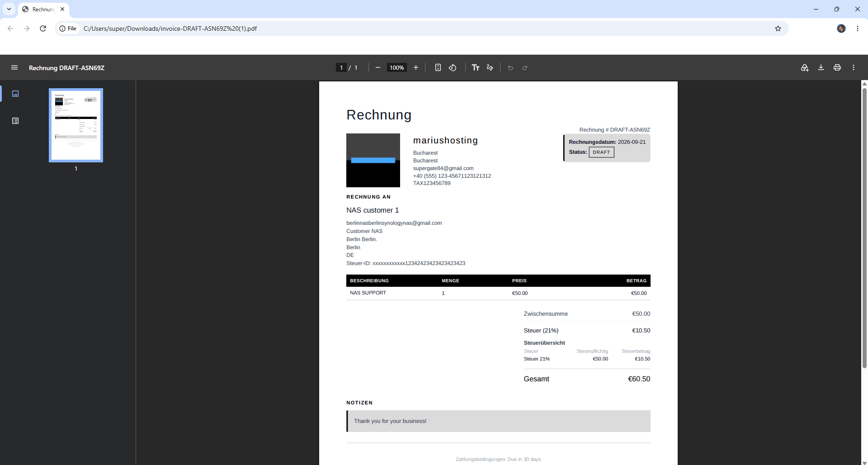Viewport: 868px width, 465px height.
Task: Click the scrollbar down arrow
Action: pos(864,462)
